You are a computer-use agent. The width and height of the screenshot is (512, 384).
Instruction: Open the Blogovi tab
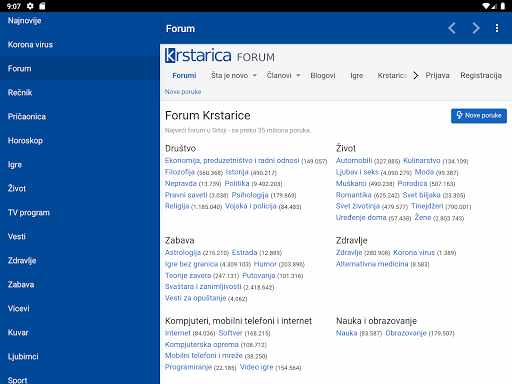coord(323,76)
